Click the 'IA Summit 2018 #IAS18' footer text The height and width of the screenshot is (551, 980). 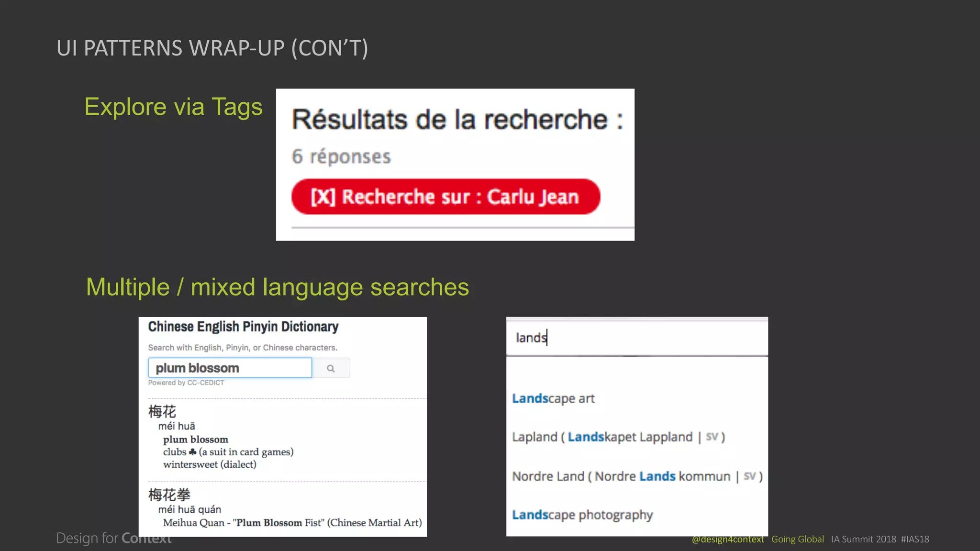tap(880, 539)
